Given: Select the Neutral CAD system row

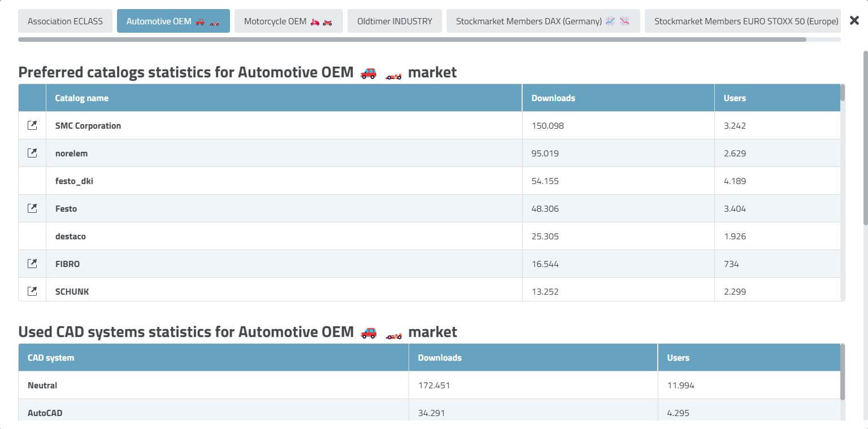Looking at the screenshot, I should 429,385.
